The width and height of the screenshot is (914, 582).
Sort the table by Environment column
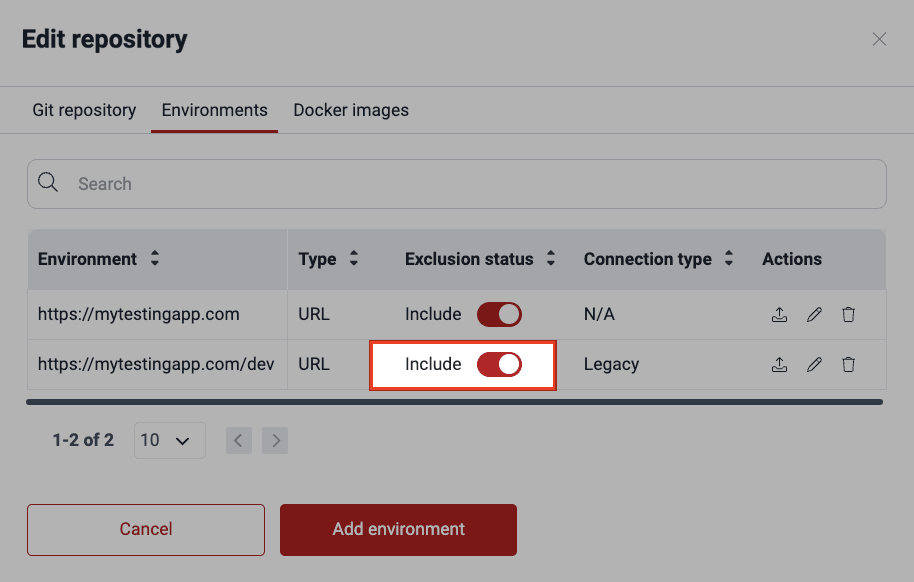[155, 259]
